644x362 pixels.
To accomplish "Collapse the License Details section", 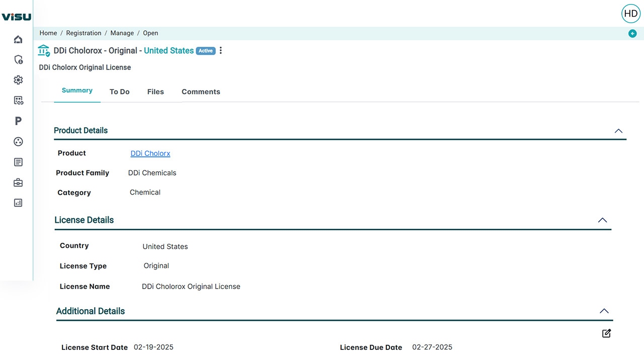I will pyautogui.click(x=602, y=220).
